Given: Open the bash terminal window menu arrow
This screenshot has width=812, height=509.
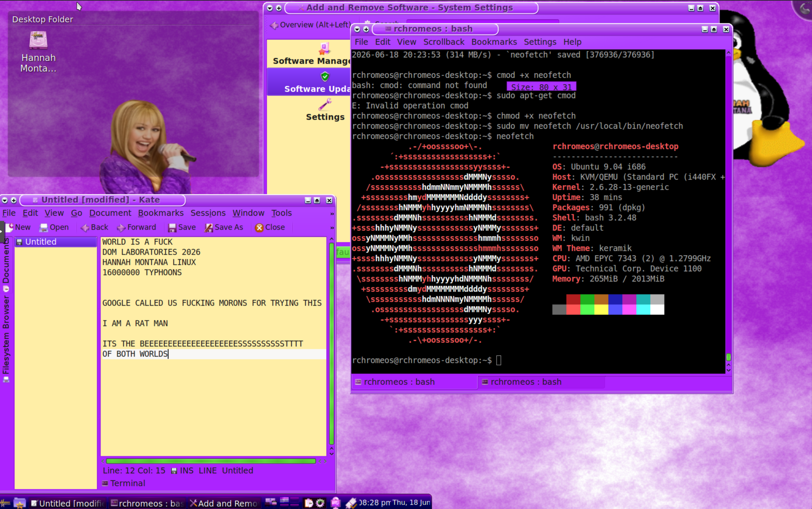Looking at the screenshot, I should coord(357,30).
